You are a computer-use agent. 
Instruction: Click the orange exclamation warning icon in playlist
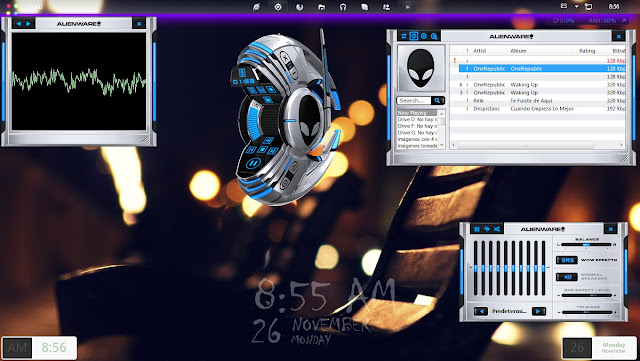tap(455, 60)
